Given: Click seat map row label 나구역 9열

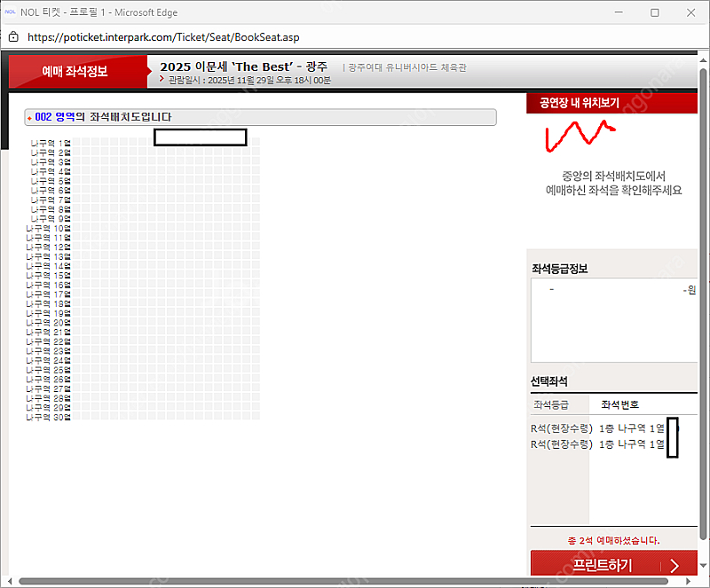Looking at the screenshot, I should tap(51, 219).
